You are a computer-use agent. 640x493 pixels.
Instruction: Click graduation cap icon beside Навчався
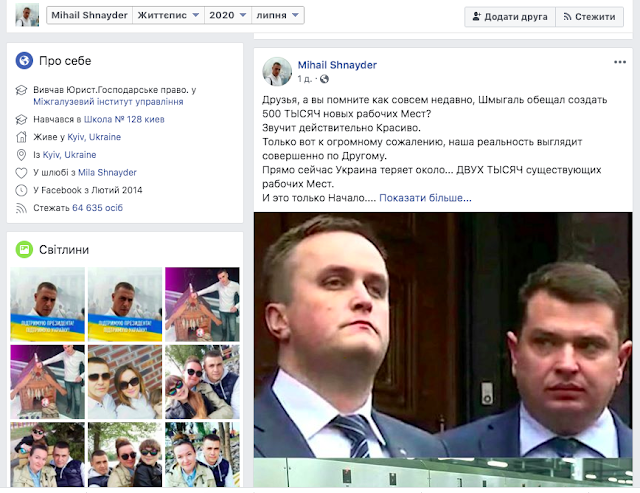click(21, 120)
